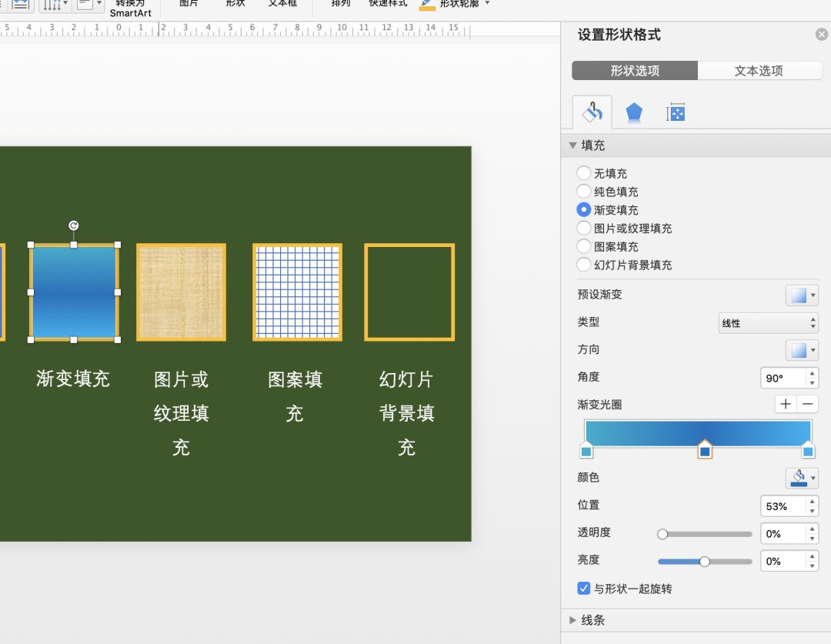Click the 角度 90° input field
831x644 pixels.
(783, 378)
